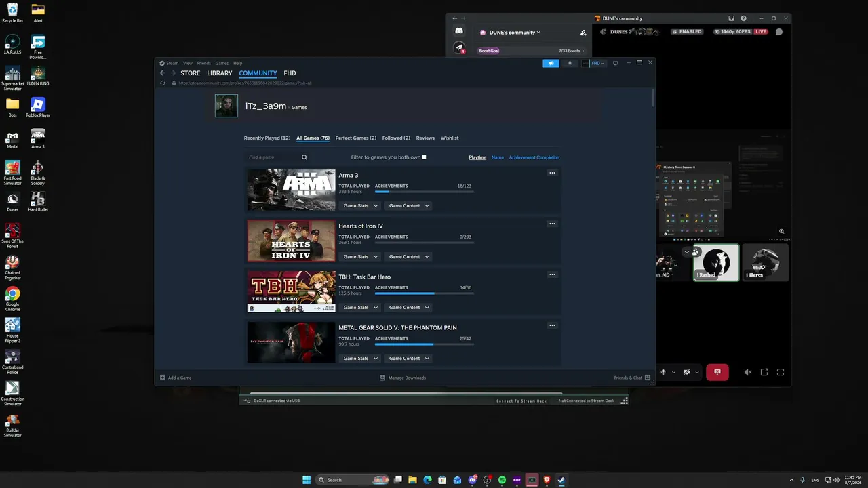Switch Steam to Big Picture mode
The width and height of the screenshot is (868, 488).
coord(615,63)
